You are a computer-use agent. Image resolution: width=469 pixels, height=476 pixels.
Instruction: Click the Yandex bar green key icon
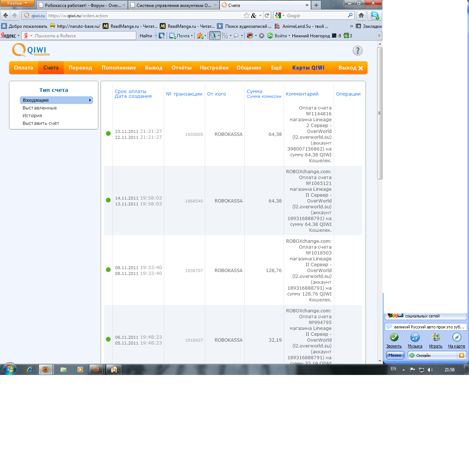tap(270, 36)
